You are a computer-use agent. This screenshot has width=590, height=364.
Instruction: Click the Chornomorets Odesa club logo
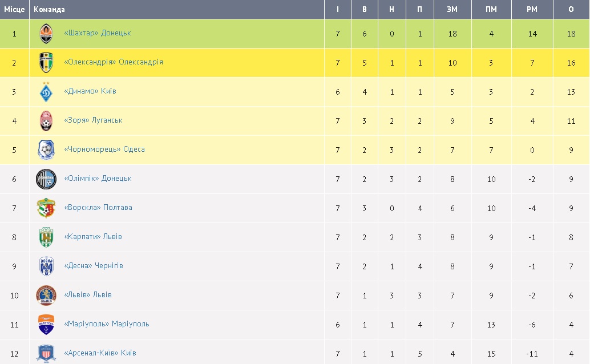pos(46,150)
